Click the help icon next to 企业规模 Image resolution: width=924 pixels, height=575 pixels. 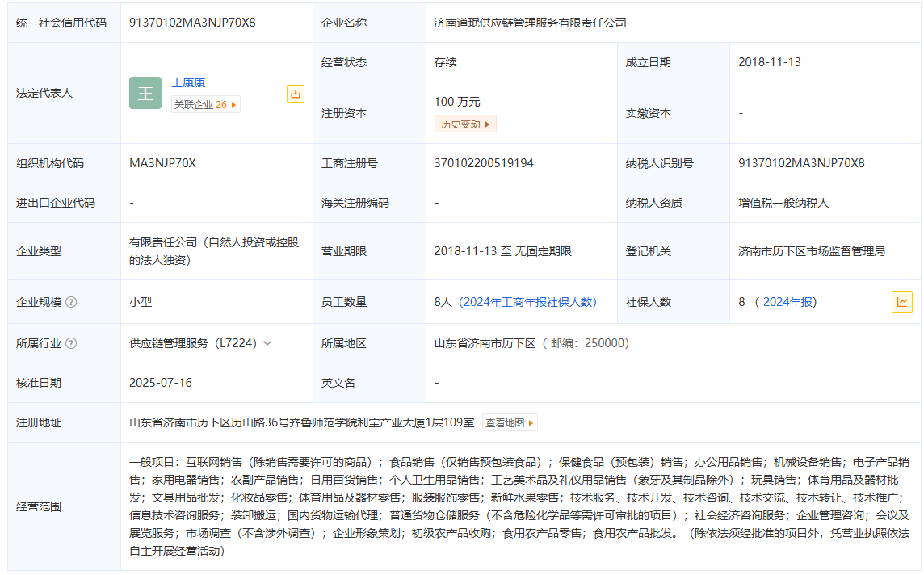tap(71, 302)
